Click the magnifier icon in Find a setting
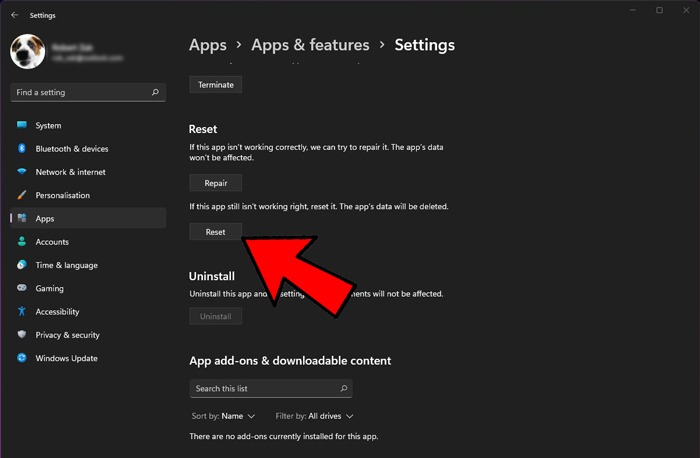 (x=155, y=92)
